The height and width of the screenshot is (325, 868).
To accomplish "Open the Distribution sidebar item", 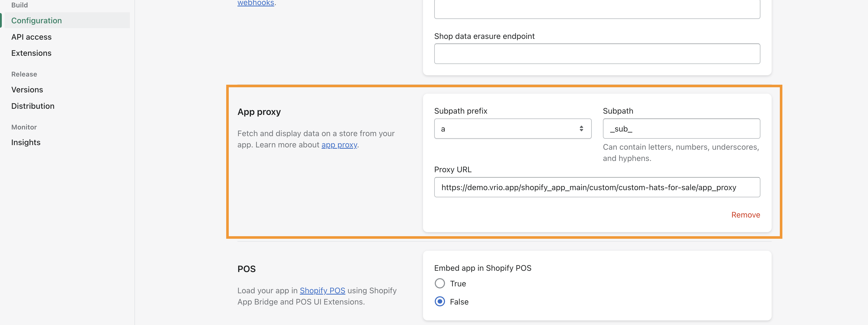I will pyautogui.click(x=33, y=106).
